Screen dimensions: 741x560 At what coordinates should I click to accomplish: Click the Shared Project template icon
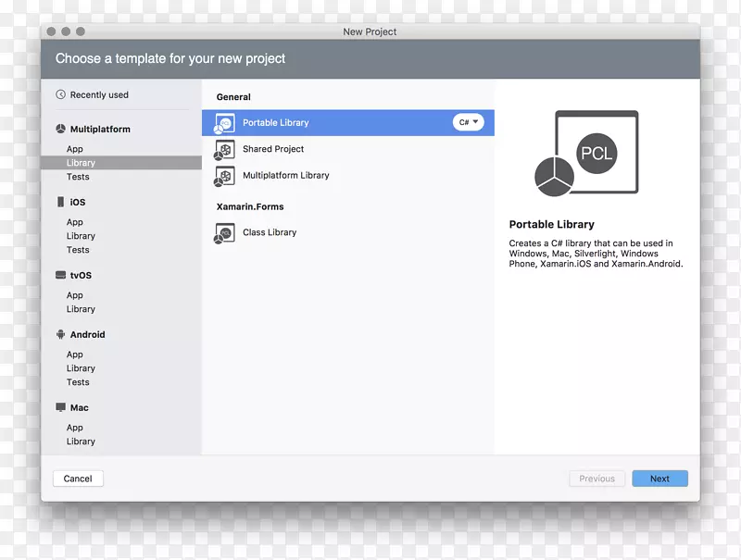pos(223,149)
